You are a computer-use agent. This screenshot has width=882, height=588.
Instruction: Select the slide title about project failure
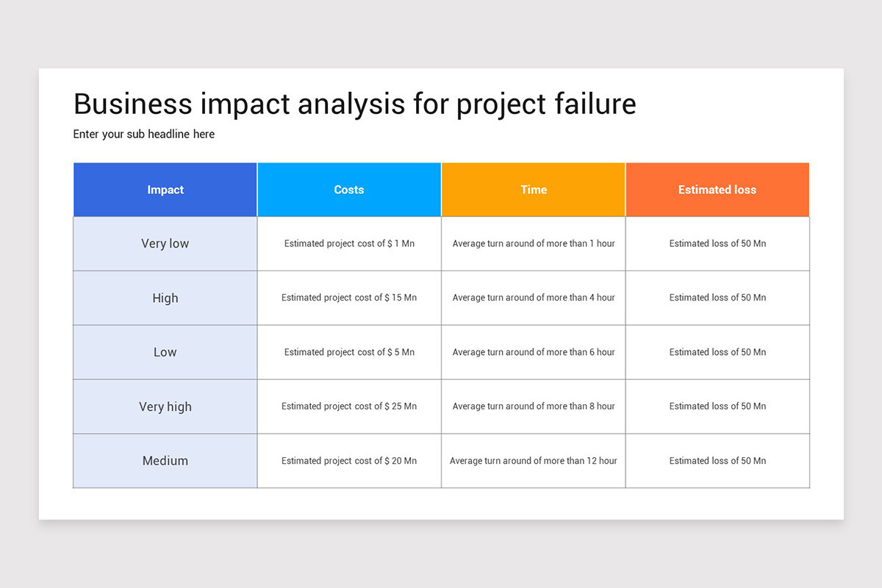coord(354,104)
